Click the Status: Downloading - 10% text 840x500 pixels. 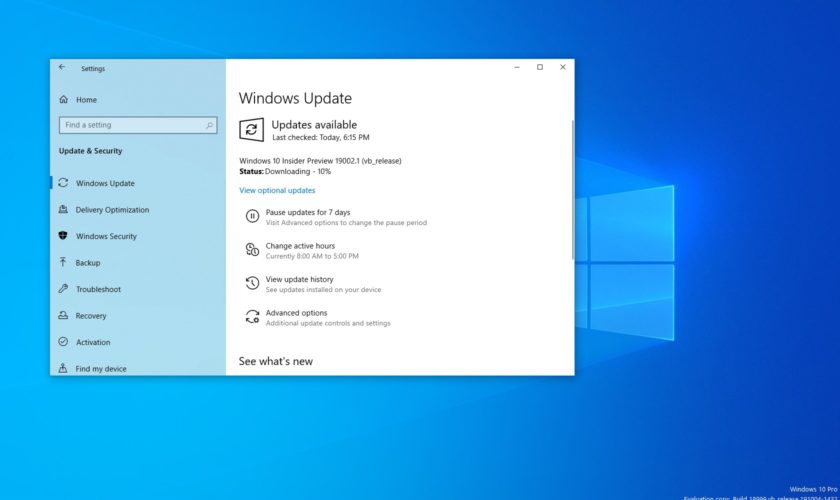click(285, 171)
